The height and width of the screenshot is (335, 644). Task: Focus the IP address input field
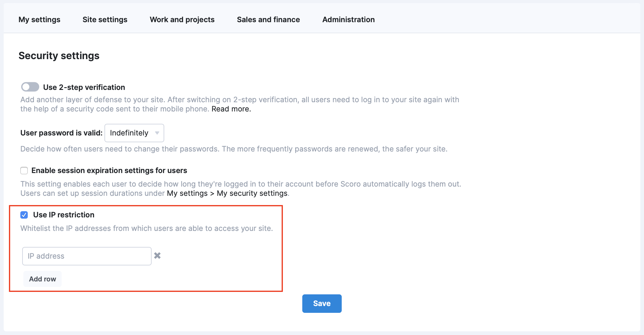[87, 256]
